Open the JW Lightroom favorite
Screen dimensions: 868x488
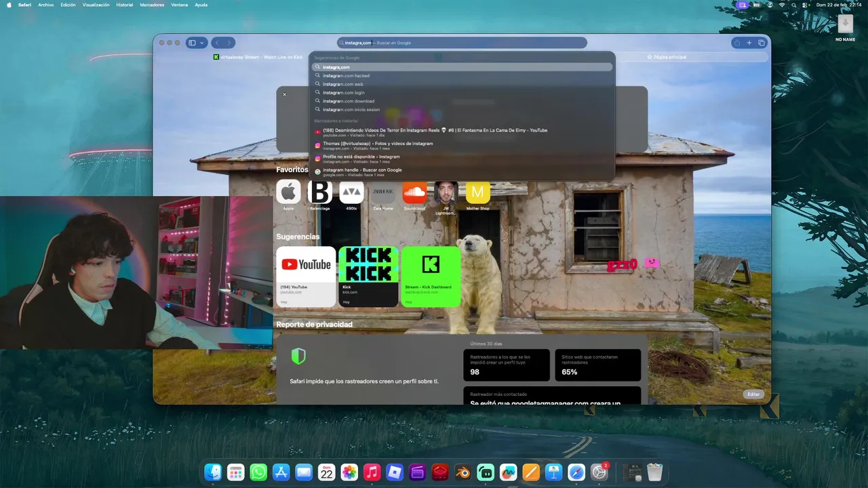(x=446, y=192)
